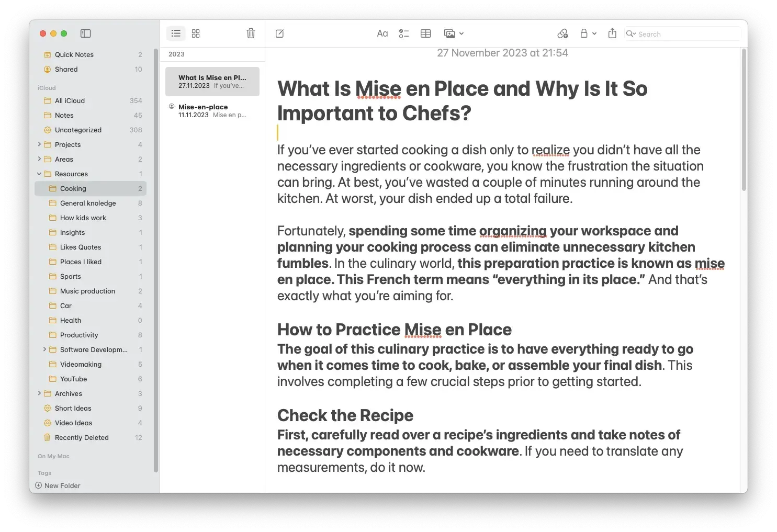Toggle the sidebar visibility
Viewport: 777px width, 532px height.
pyautogui.click(x=85, y=33)
